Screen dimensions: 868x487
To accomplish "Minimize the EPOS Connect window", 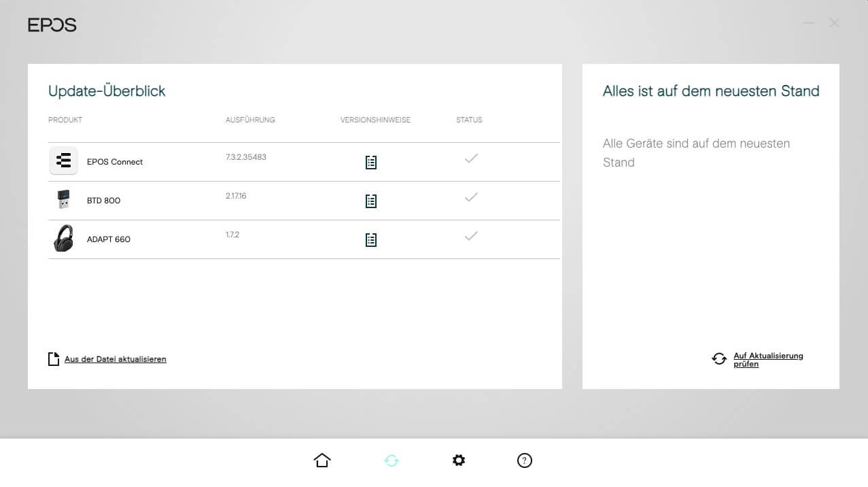I will click(808, 23).
